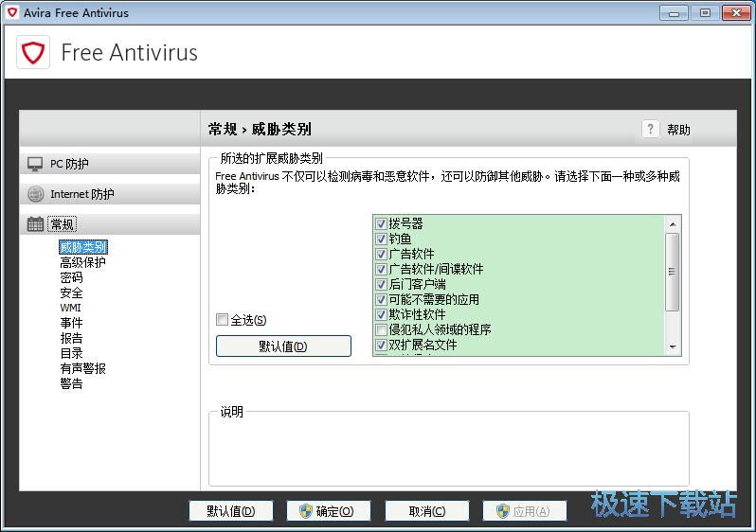Click the 取消(C) button
Image resolution: width=756 pixels, height=532 pixels.
pos(426,511)
